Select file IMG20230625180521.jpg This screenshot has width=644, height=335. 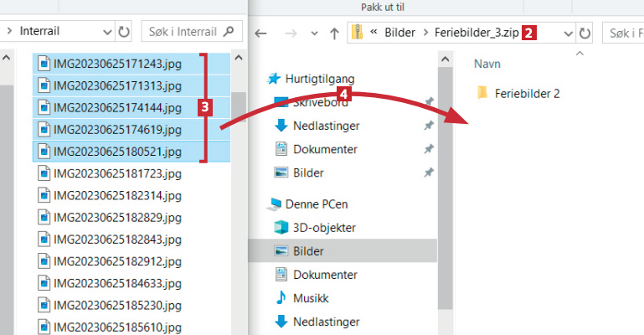pos(131,152)
